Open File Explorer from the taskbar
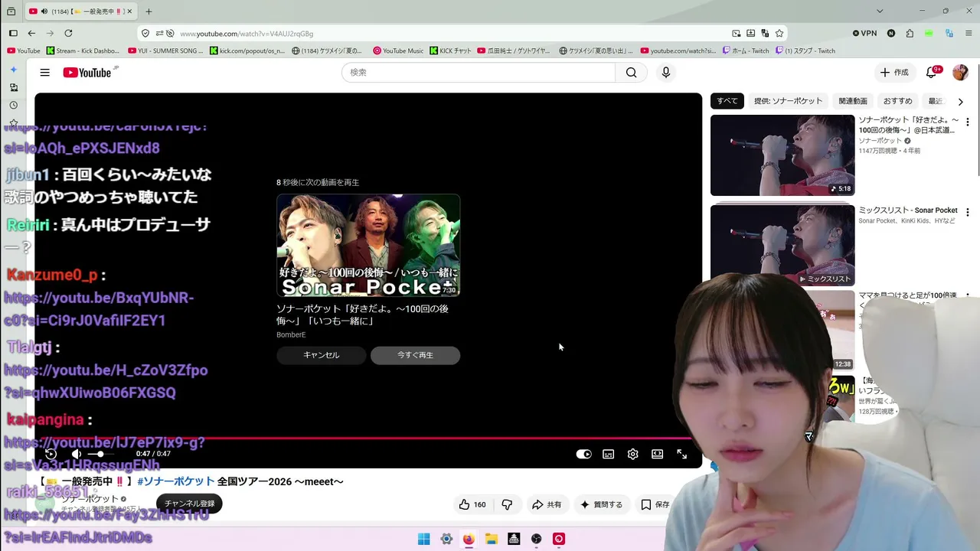Screen dimensions: 980x551 [492, 539]
